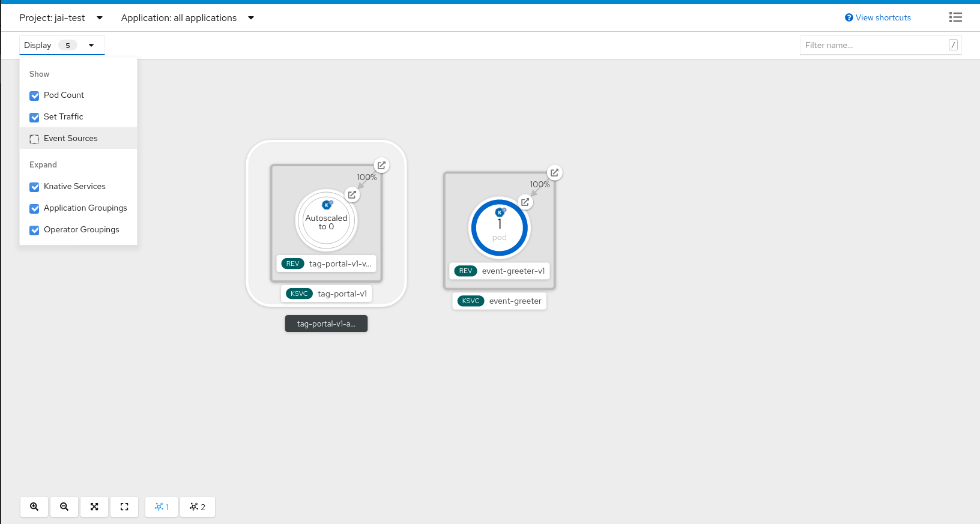Image resolution: width=980 pixels, height=524 pixels.
Task: Uncheck Operator Groupings expand option
Action: 34,230
